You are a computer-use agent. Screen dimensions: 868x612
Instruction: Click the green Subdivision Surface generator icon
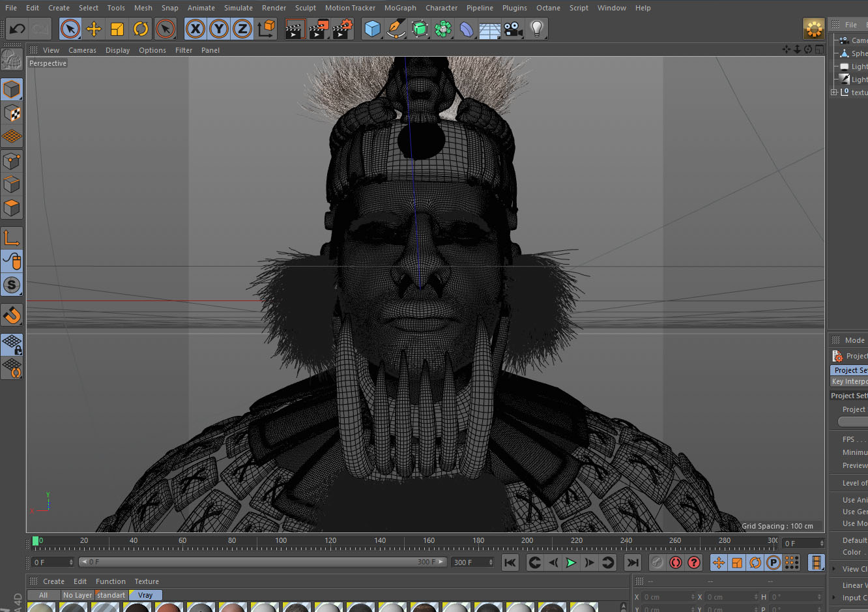(x=420, y=29)
